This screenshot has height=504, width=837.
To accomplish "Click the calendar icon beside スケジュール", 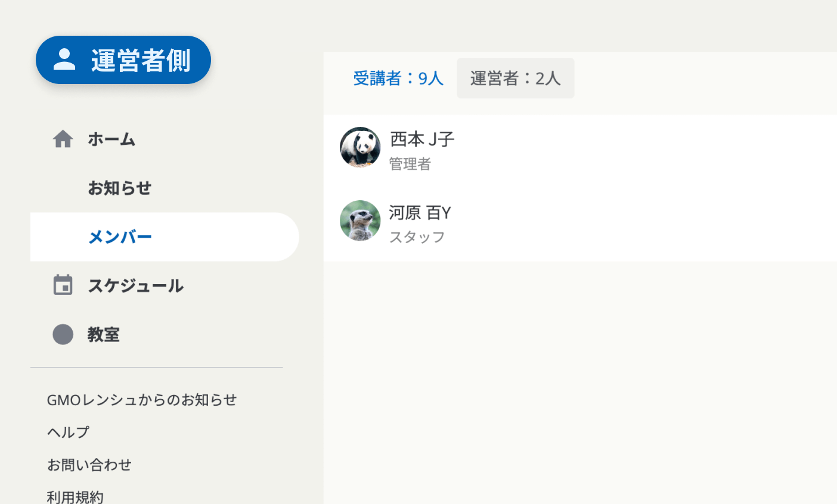I will [x=63, y=285].
